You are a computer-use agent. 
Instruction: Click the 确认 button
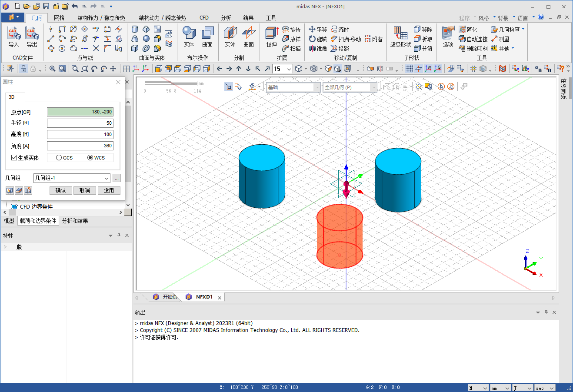(x=60, y=190)
